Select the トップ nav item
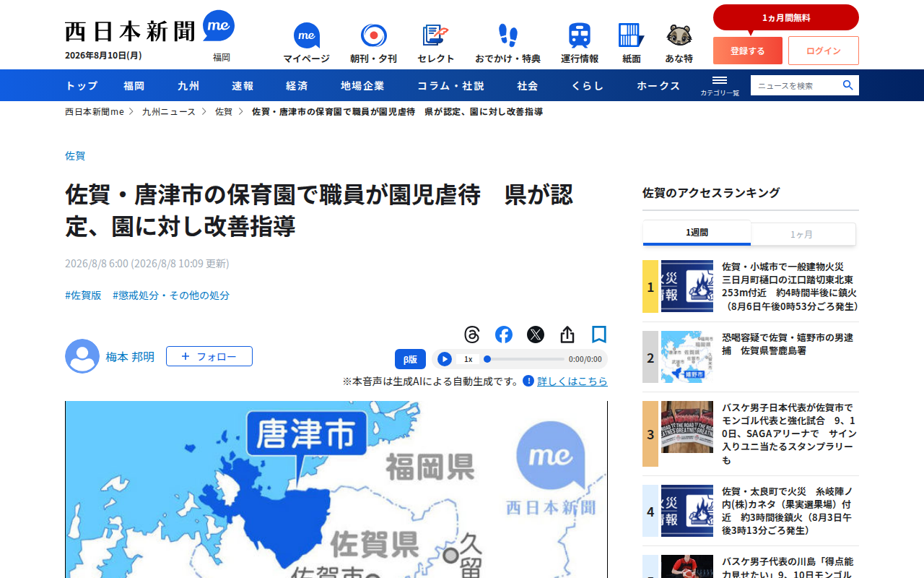Viewport: 924px width, 578px height. (x=82, y=85)
